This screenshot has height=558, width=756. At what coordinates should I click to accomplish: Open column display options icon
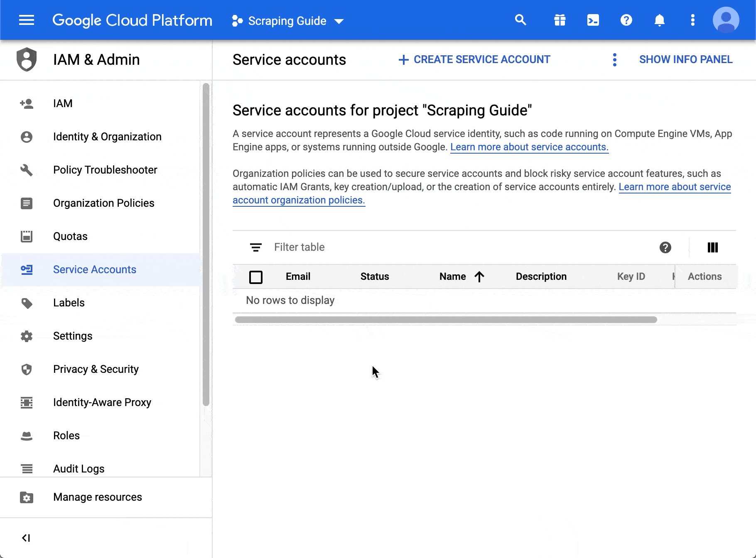click(712, 247)
